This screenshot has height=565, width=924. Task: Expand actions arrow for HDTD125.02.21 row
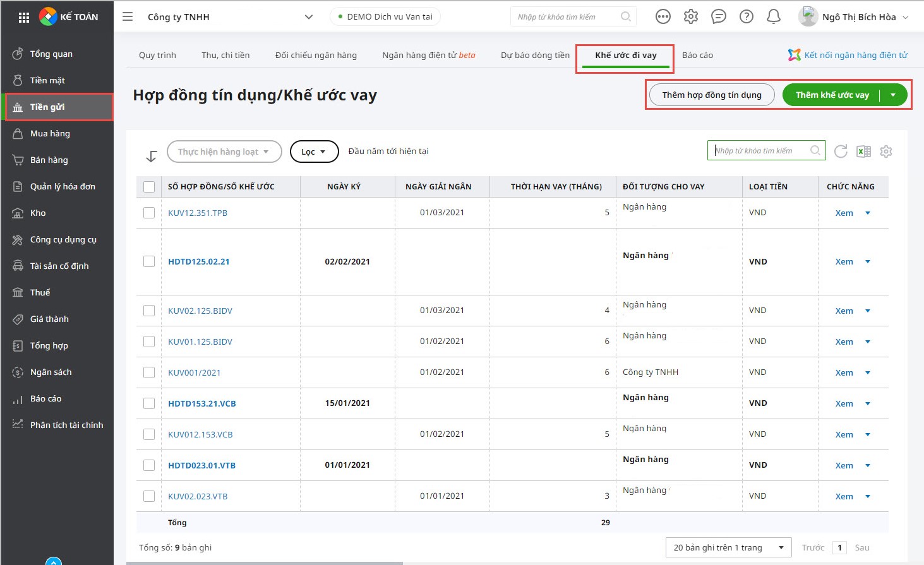point(868,262)
